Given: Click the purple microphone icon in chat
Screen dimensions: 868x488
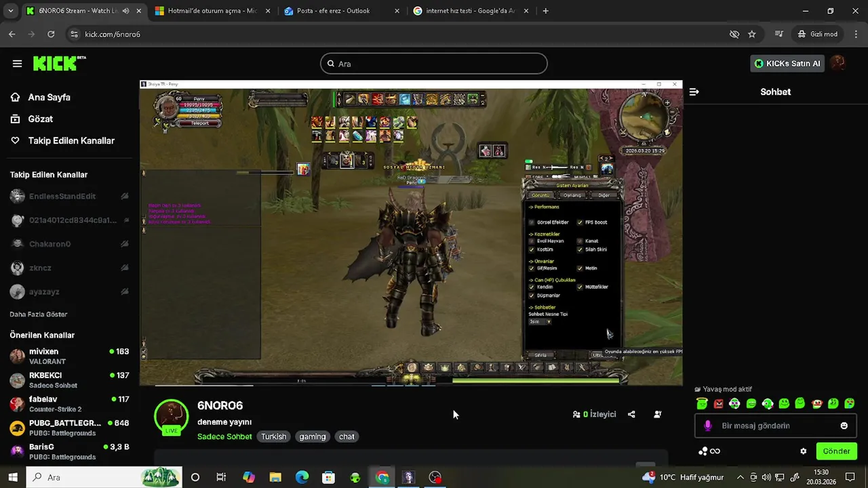Looking at the screenshot, I should point(707,426).
